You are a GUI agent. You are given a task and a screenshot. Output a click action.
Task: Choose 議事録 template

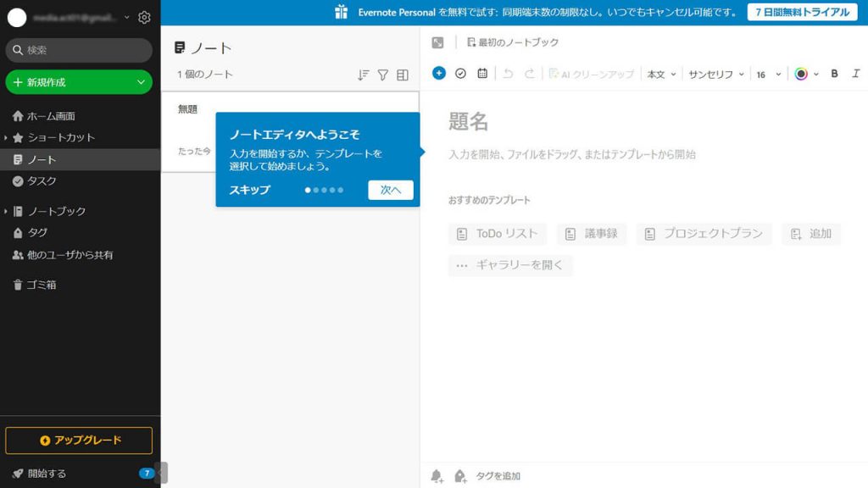[591, 234]
